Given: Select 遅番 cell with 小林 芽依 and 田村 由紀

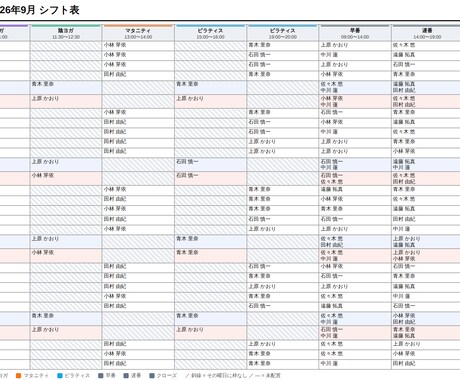Looking at the screenshot, I should [426, 319].
